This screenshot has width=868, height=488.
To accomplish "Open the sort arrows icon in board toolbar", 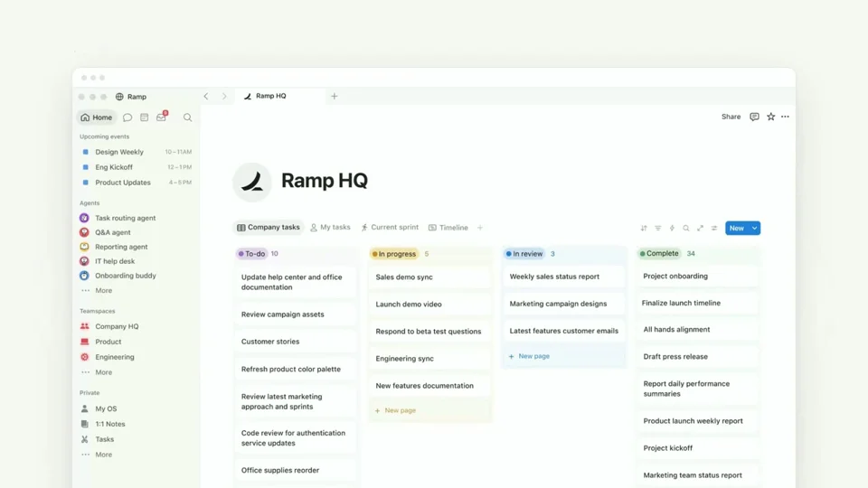I will pyautogui.click(x=644, y=228).
